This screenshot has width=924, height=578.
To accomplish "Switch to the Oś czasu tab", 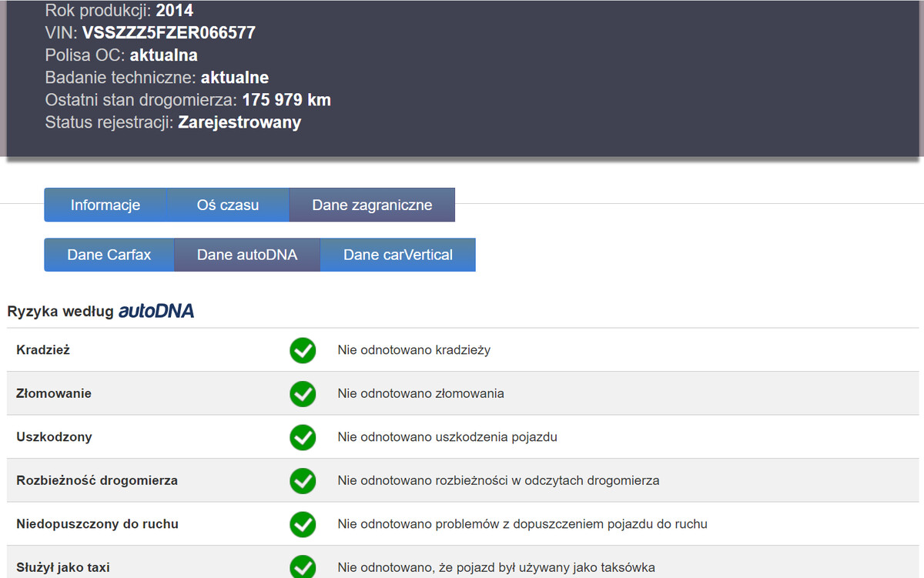I will point(228,205).
